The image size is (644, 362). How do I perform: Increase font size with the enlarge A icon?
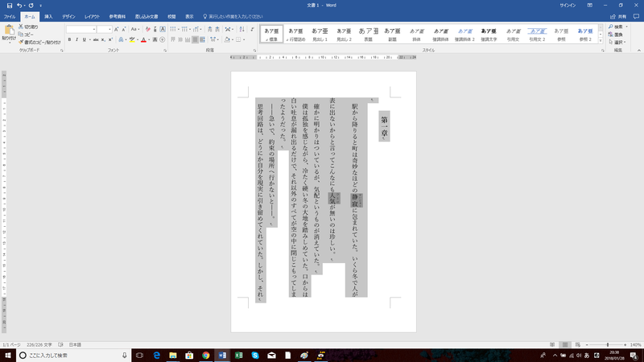coord(116,29)
